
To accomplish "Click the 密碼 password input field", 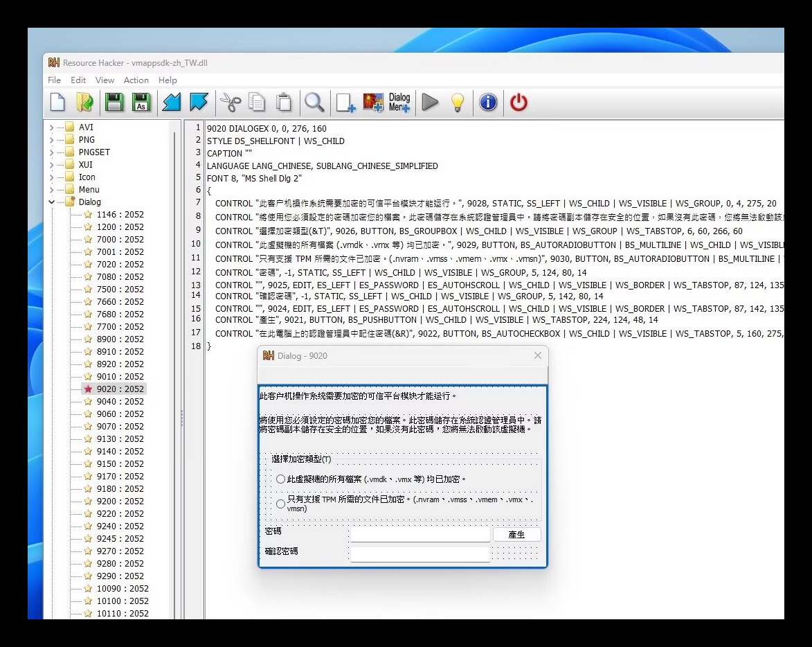I will pos(419,534).
